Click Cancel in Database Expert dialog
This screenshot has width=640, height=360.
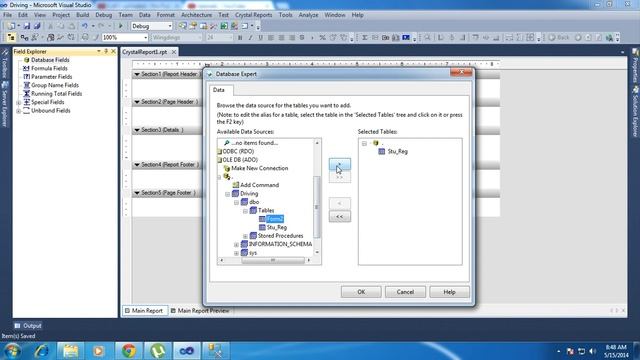click(x=405, y=292)
